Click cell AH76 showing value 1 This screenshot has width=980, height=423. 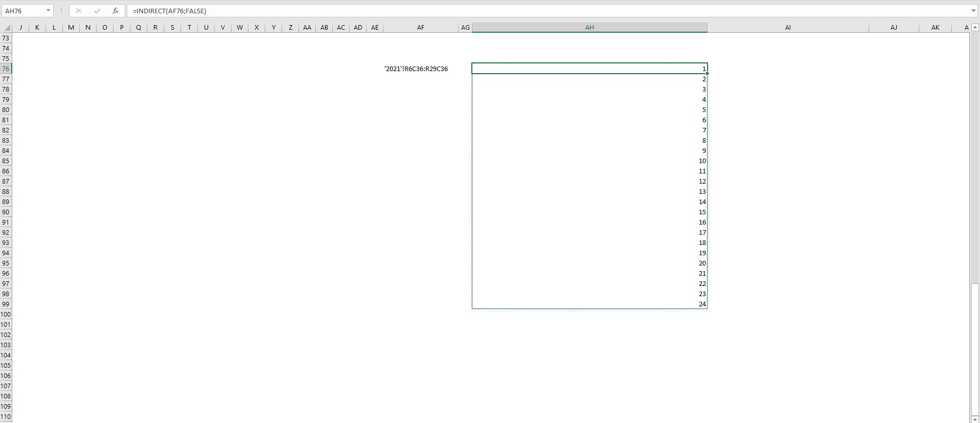(589, 69)
